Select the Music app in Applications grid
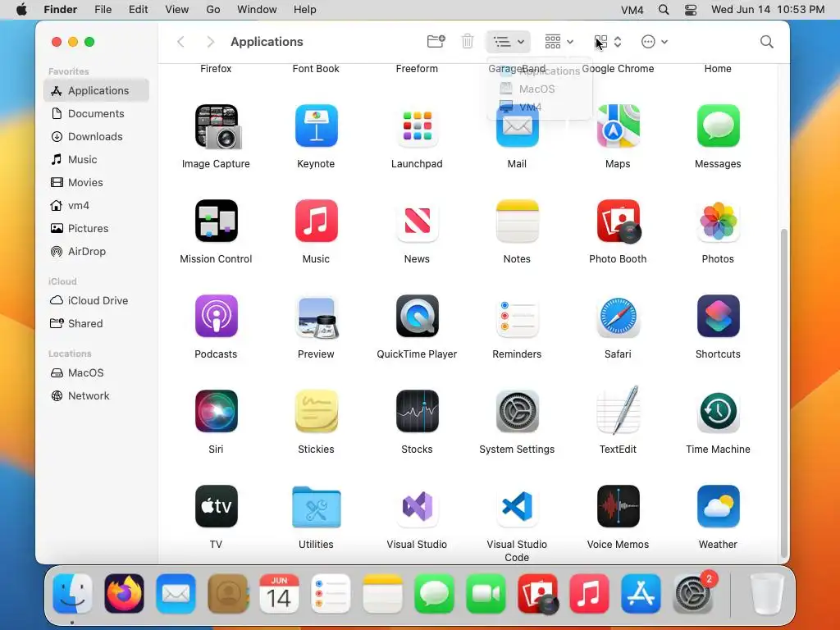840x630 pixels. click(316, 221)
